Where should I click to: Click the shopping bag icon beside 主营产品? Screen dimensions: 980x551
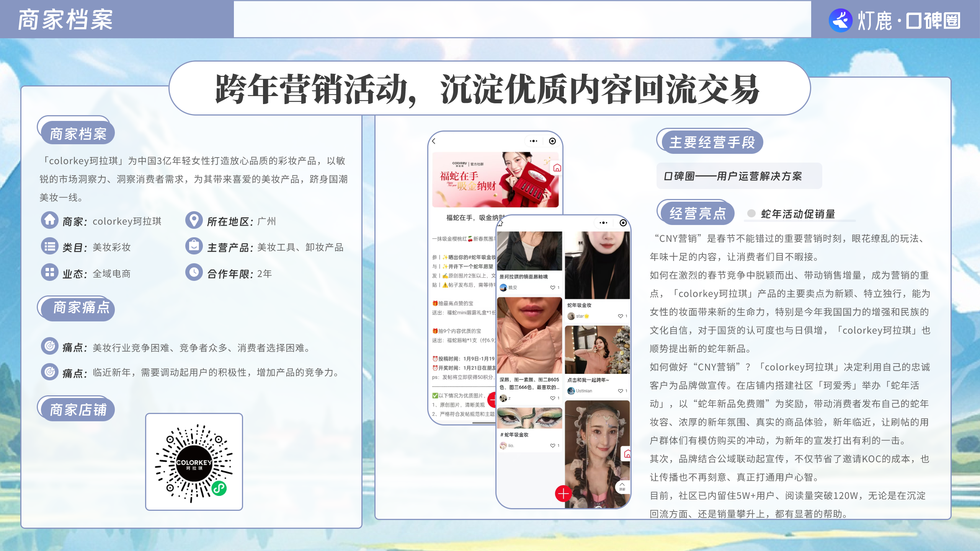(194, 246)
